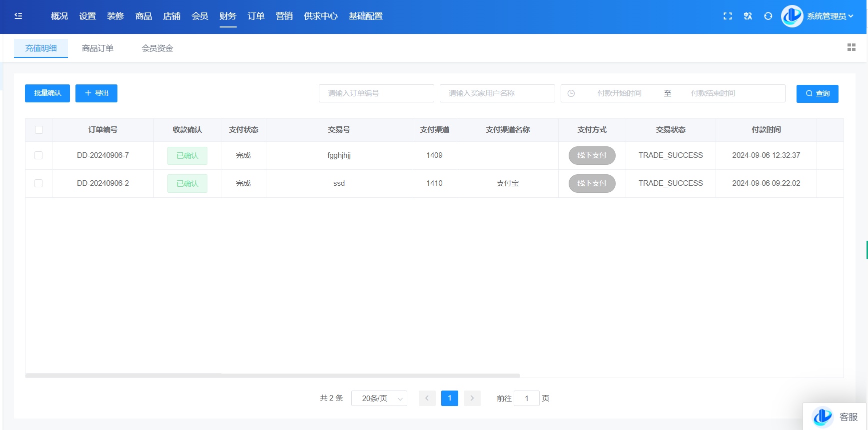Check the row for order DD-20240906-7
This screenshot has width=868, height=430.
coord(38,155)
